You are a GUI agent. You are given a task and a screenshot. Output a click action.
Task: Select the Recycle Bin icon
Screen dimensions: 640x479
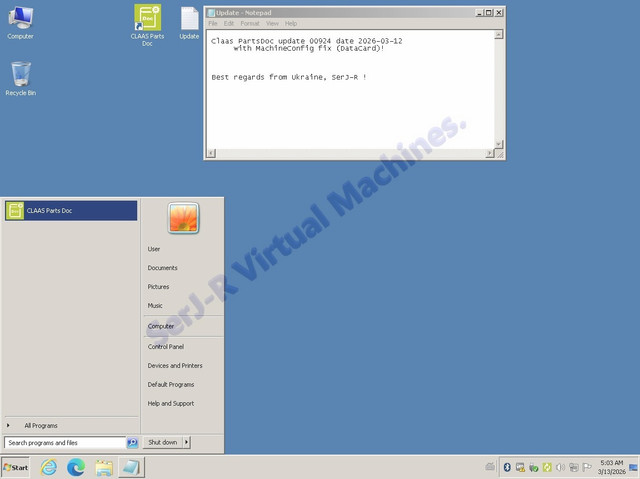20,79
